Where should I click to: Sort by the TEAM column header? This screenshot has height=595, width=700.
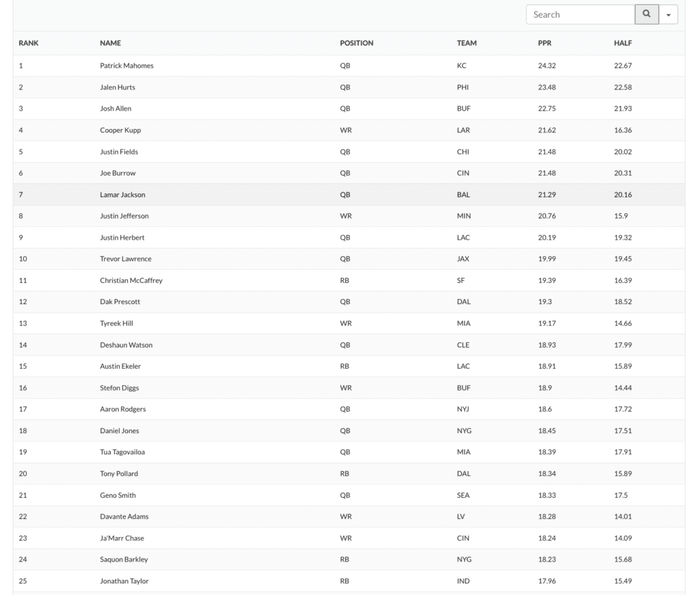point(466,43)
